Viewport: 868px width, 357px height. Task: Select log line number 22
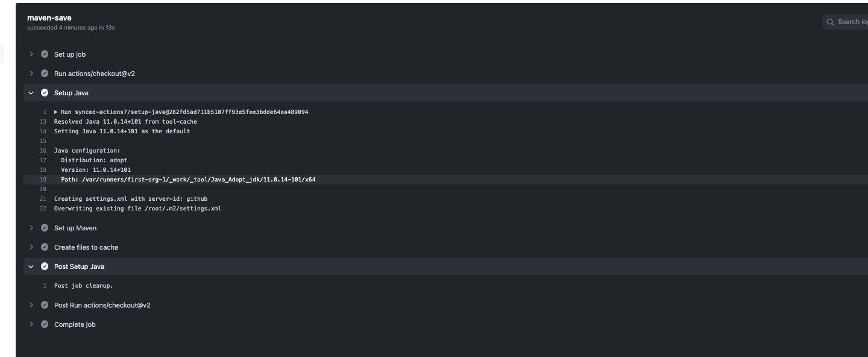(x=43, y=209)
